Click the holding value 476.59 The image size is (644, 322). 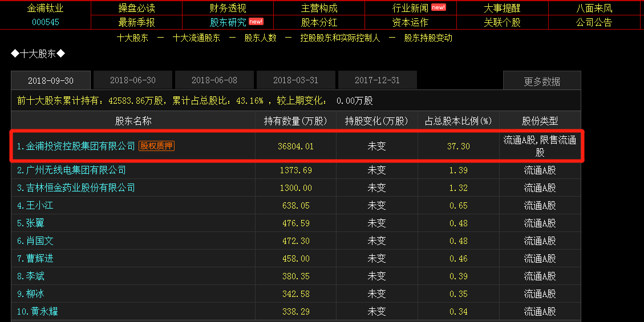[295, 223]
